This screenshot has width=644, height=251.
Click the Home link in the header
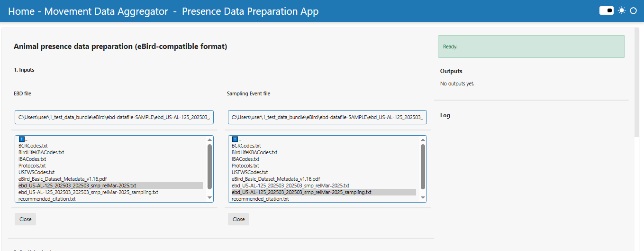coord(21,11)
